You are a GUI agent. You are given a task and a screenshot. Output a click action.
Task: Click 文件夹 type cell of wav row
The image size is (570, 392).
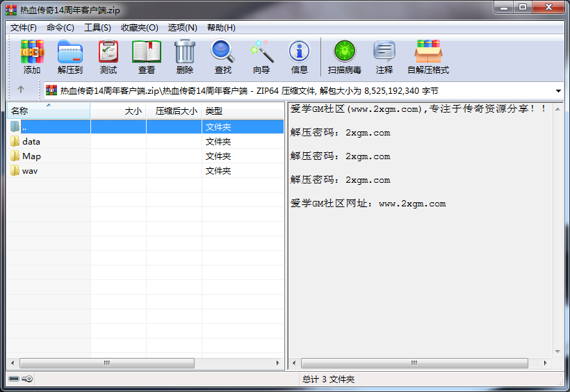pos(218,170)
